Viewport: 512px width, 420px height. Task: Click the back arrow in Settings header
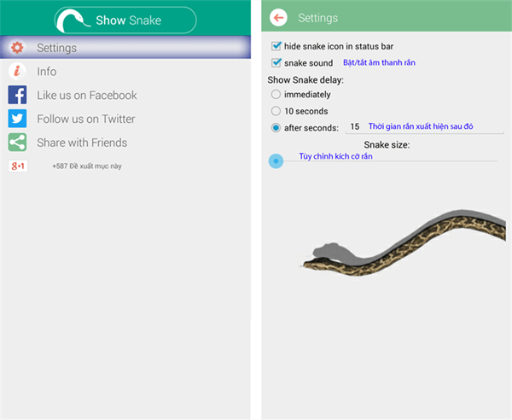(x=278, y=18)
